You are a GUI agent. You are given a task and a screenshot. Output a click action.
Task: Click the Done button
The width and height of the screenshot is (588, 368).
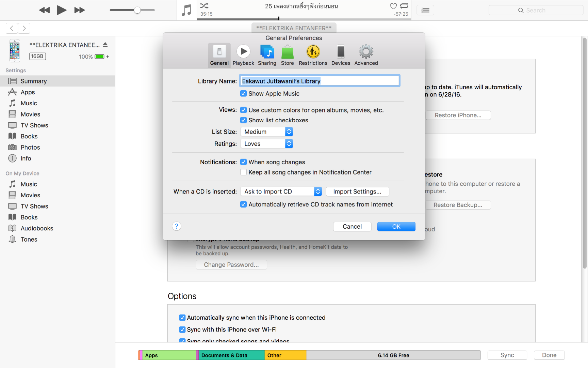click(549, 355)
